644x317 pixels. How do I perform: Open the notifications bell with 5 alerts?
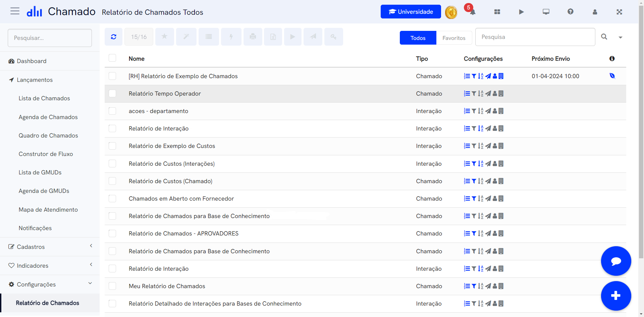point(472,12)
